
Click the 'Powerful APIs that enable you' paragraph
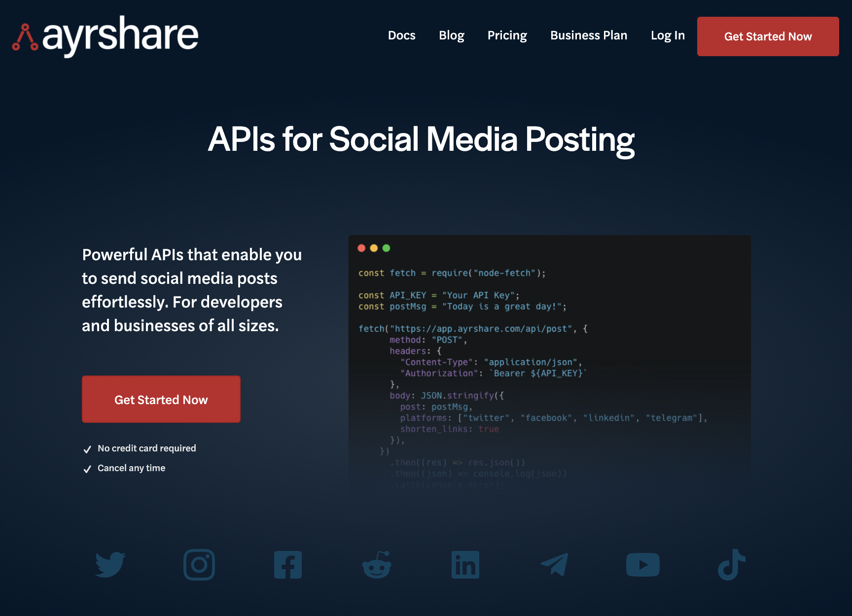pyautogui.click(x=192, y=290)
